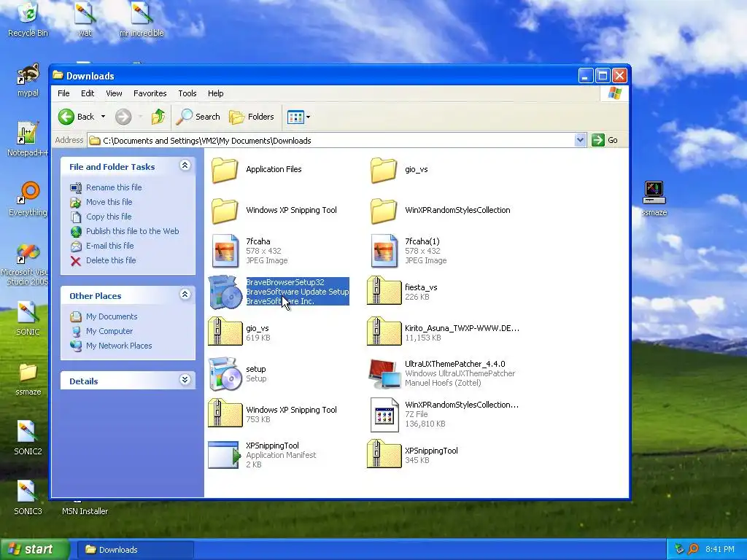The height and width of the screenshot is (560, 747).
Task: Open the Search pane
Action: point(198,117)
